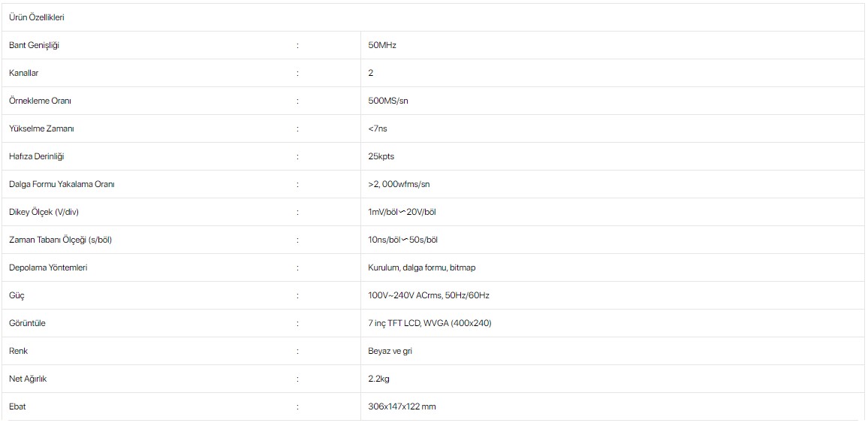Click the Ürün Özellikleri header
The height and width of the screenshot is (423, 868).
coord(37,18)
